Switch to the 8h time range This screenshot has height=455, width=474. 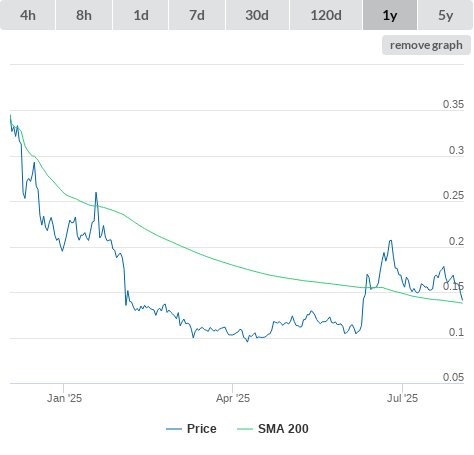[x=84, y=15]
